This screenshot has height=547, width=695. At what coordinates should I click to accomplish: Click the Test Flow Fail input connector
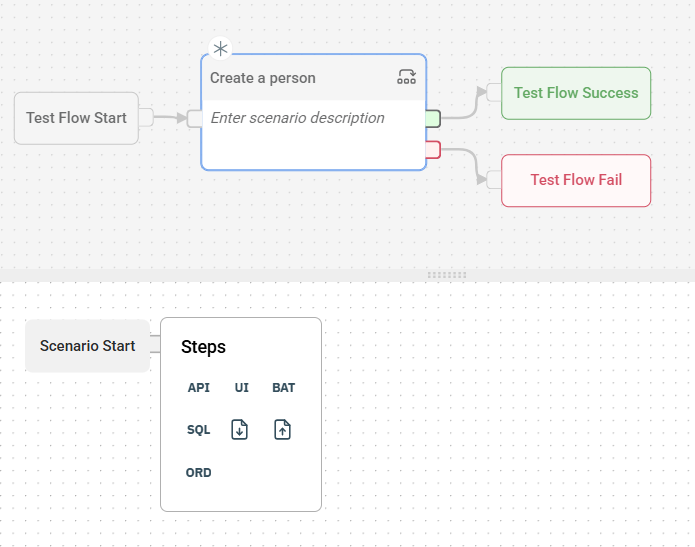(x=494, y=180)
